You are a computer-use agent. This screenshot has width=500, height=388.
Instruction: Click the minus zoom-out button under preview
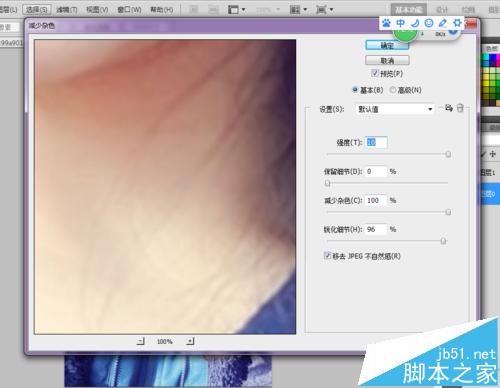click(141, 341)
